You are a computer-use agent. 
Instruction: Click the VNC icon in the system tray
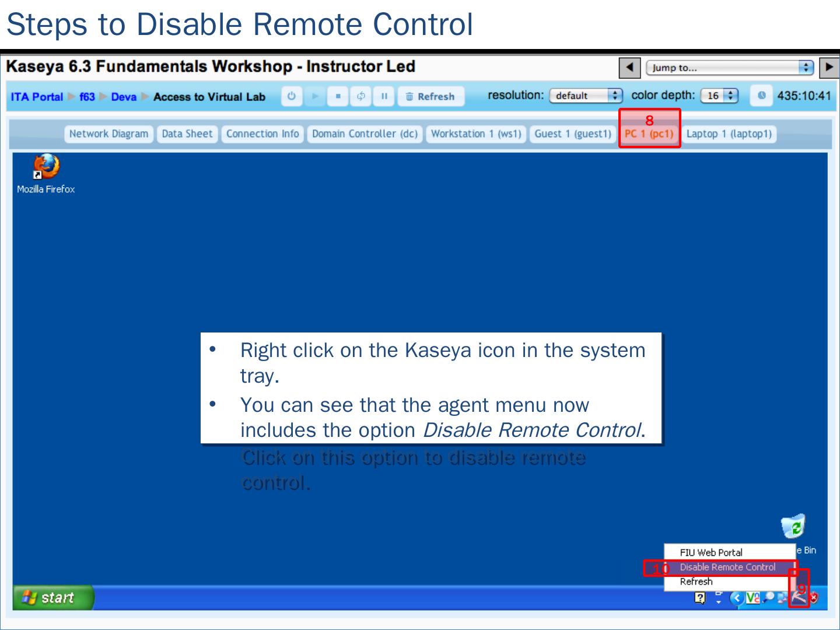pyautogui.click(x=753, y=598)
